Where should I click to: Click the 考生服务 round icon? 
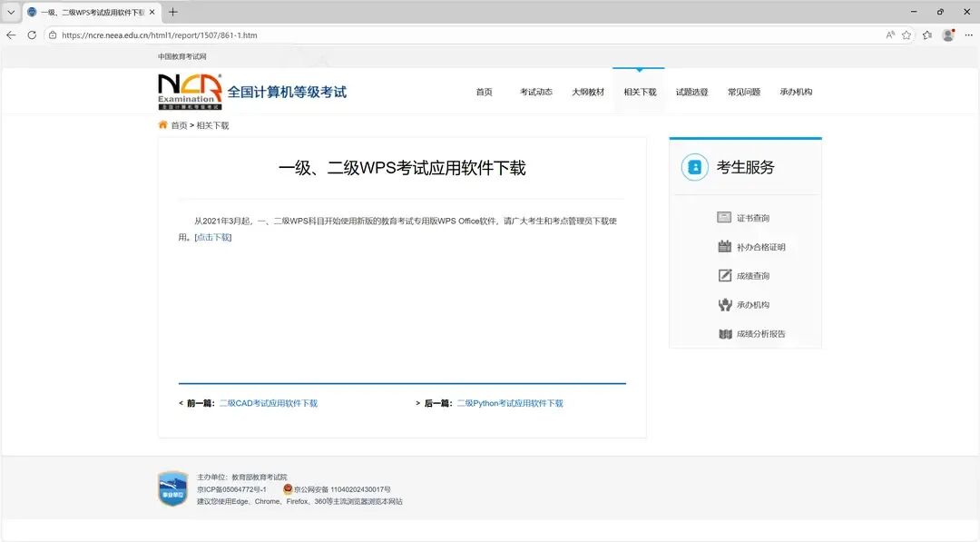point(694,167)
